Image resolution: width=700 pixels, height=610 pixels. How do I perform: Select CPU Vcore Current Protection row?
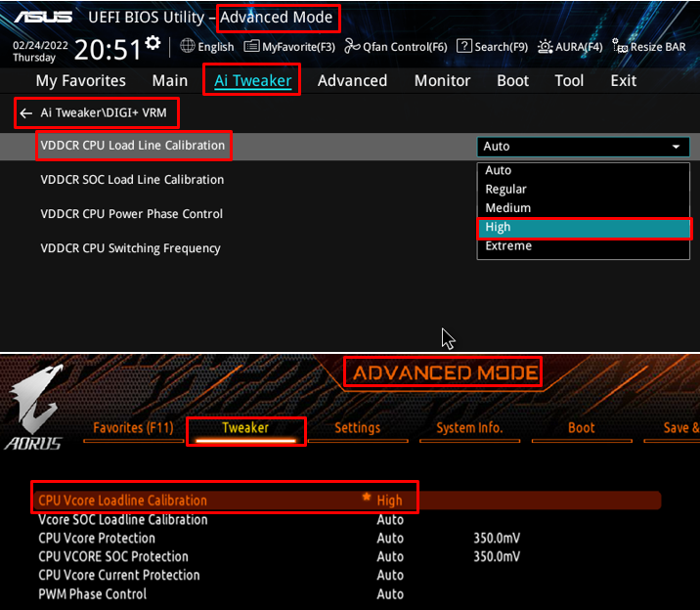[x=118, y=575]
